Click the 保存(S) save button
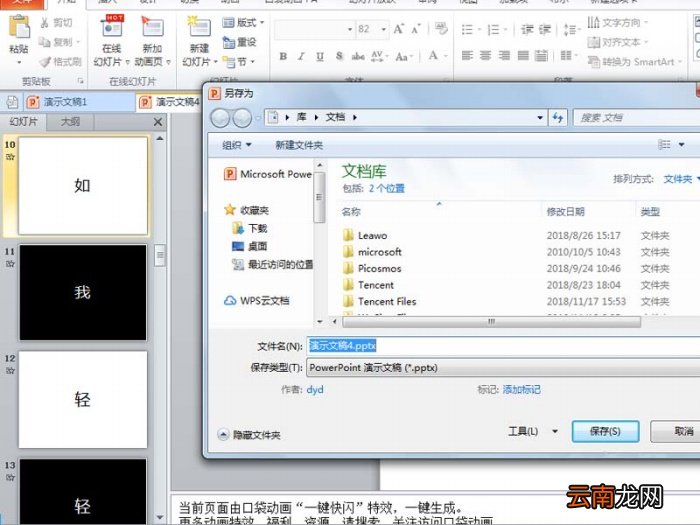 pyautogui.click(x=605, y=431)
